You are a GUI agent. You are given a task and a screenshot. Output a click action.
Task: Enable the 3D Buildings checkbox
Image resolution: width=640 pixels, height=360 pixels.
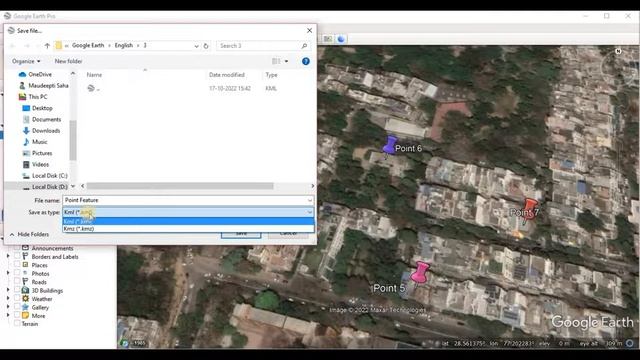click(17, 290)
